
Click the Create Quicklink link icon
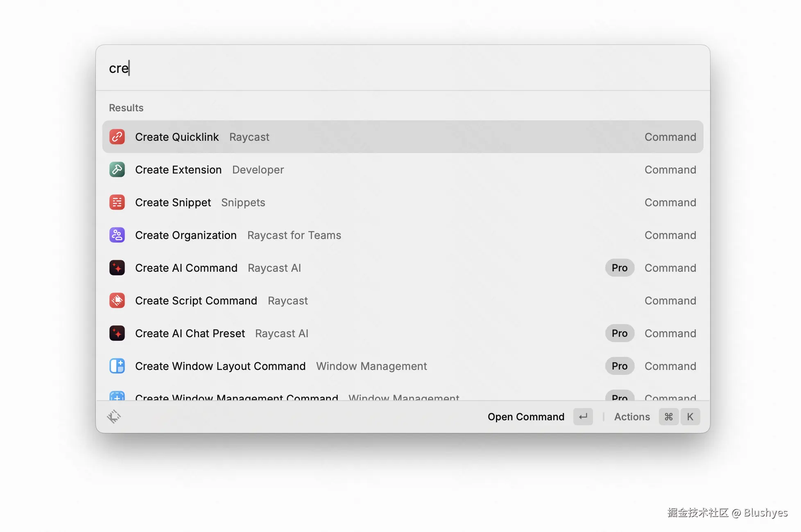pyautogui.click(x=117, y=137)
